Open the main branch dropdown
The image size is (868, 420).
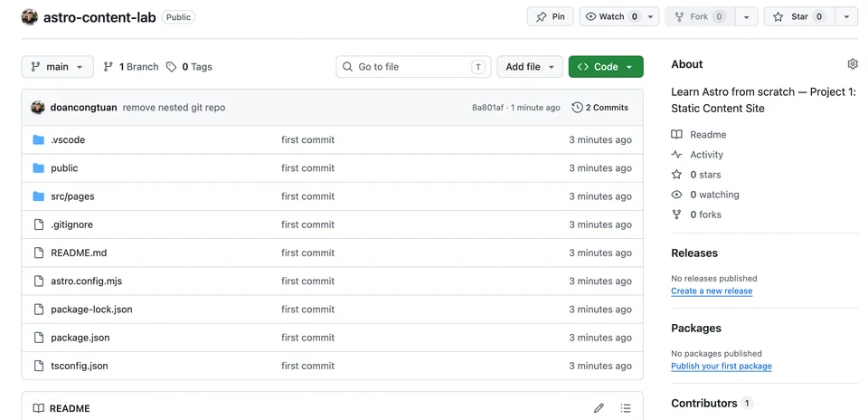pos(58,67)
